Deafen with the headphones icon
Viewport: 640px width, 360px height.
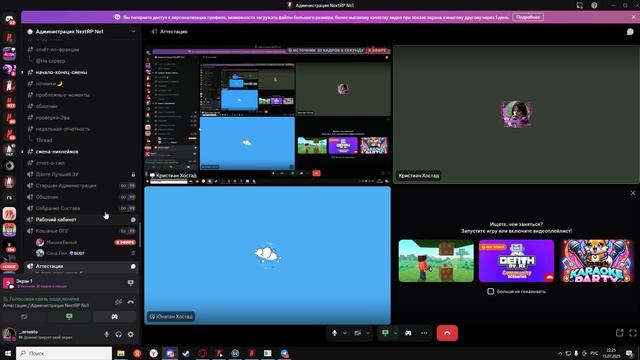point(118,334)
